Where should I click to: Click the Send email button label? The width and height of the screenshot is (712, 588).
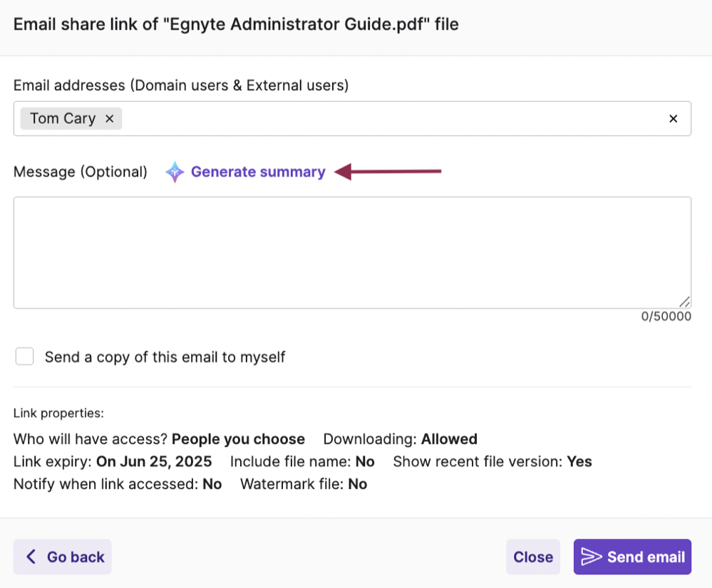646,557
